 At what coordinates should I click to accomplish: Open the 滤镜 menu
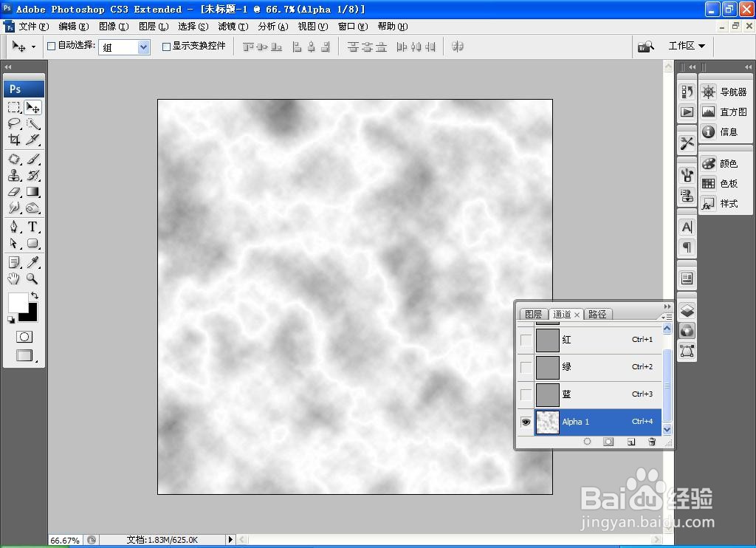tap(233, 27)
